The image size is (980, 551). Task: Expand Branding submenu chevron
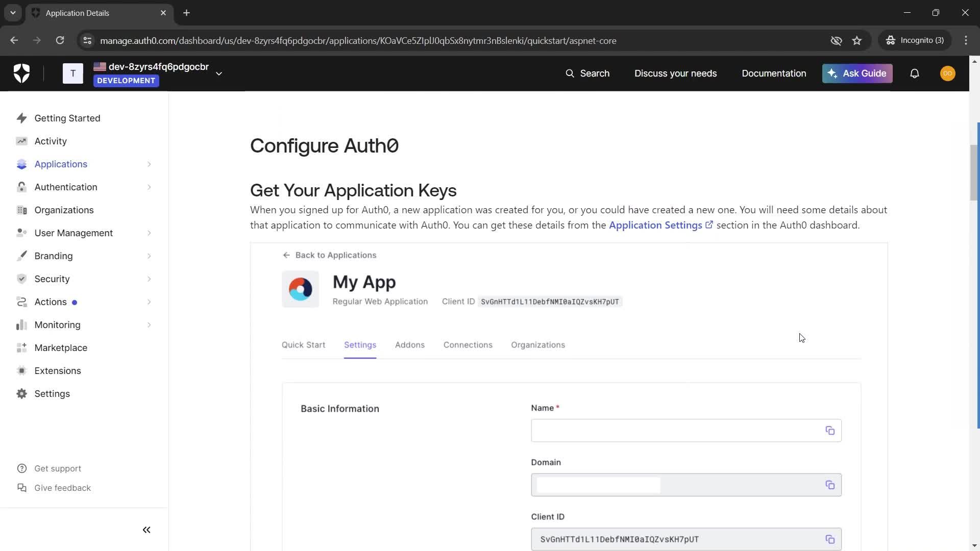click(x=149, y=256)
